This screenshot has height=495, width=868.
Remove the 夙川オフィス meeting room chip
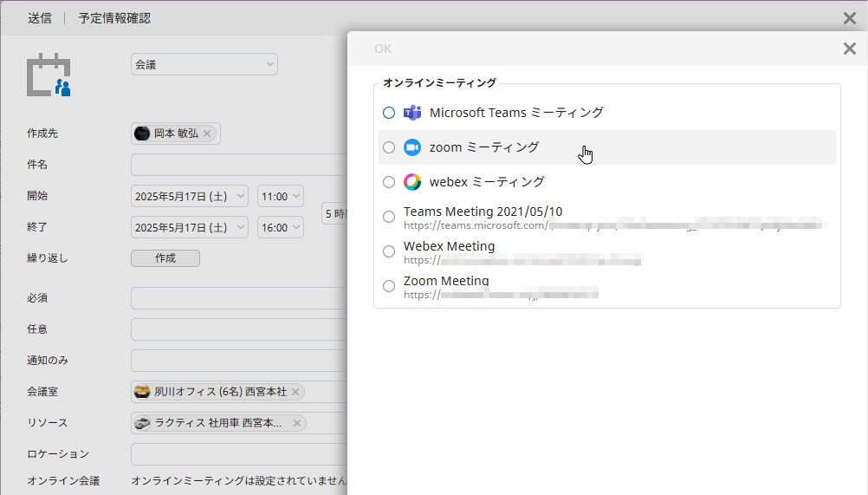pos(295,392)
